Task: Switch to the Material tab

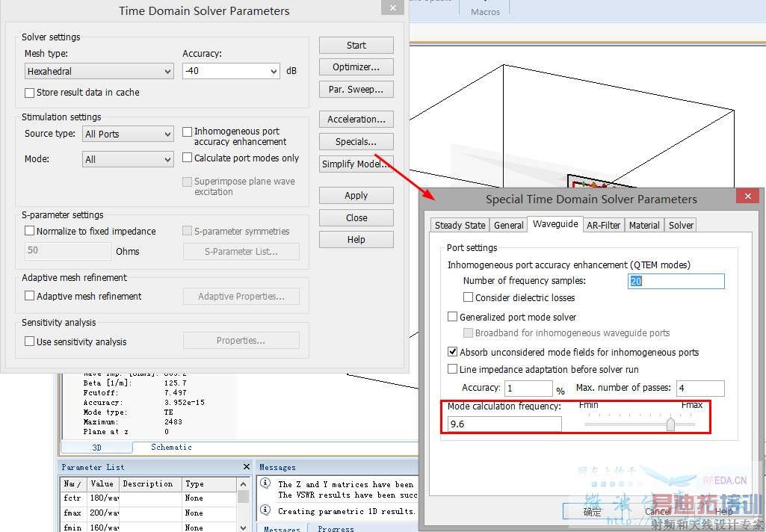Action: pyautogui.click(x=644, y=225)
